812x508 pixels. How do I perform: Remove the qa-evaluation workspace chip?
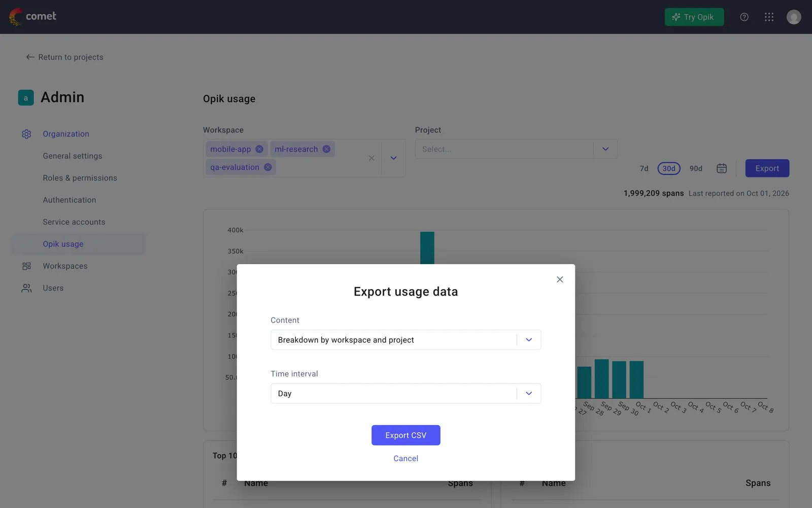tap(267, 167)
